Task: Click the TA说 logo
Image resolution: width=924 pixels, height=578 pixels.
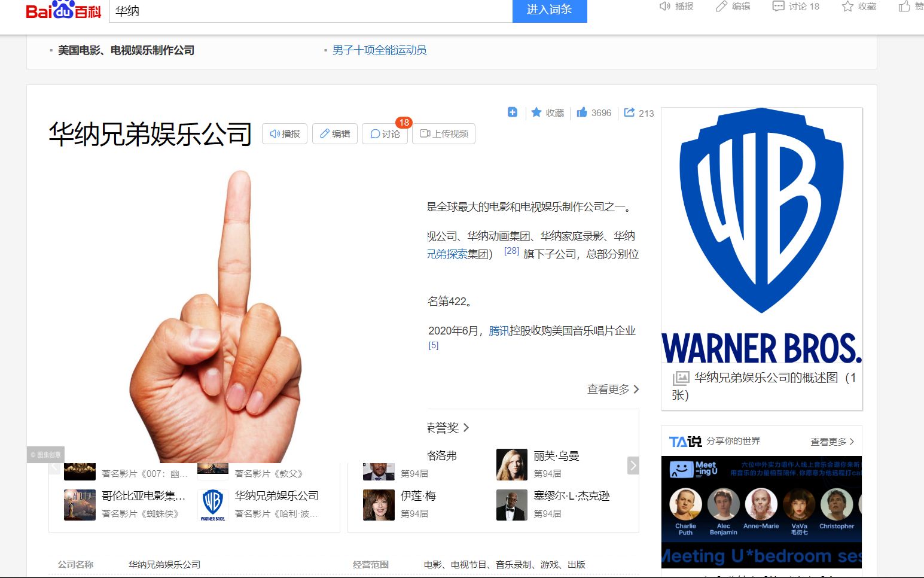Action: point(685,442)
